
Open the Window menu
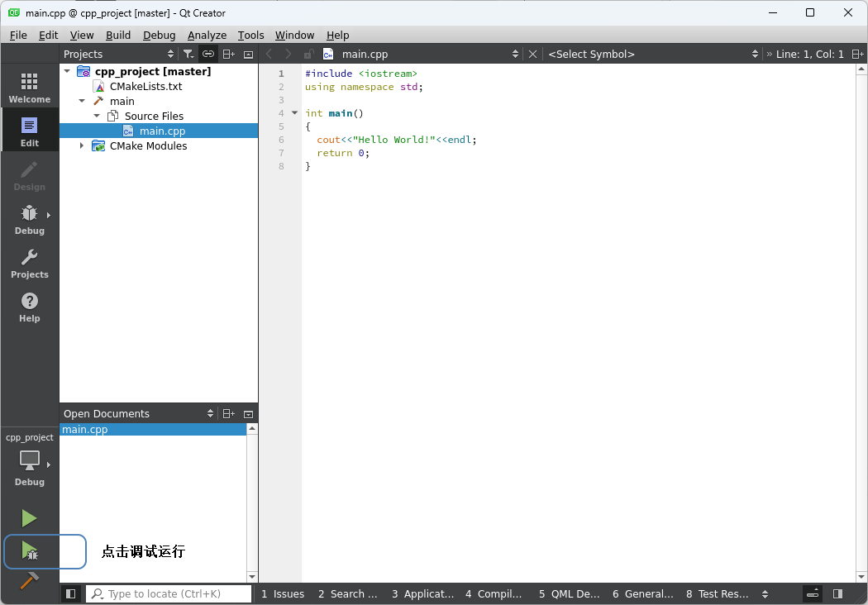pyautogui.click(x=294, y=35)
